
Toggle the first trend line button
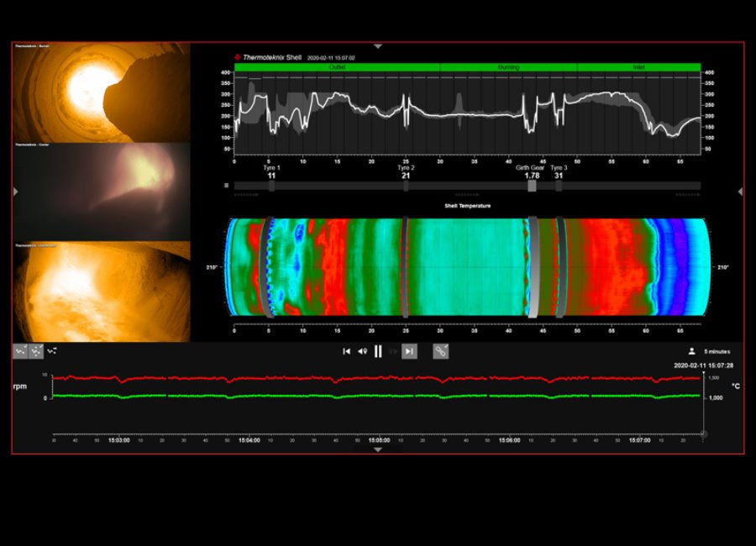(x=20, y=351)
